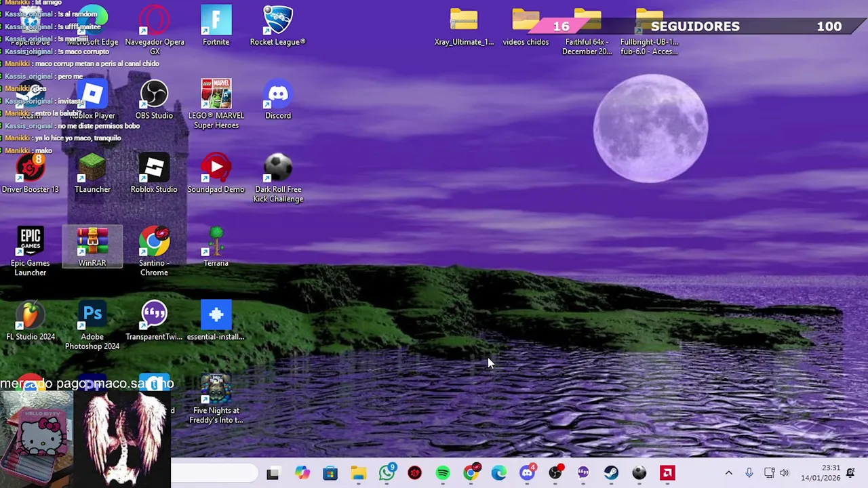This screenshot has width=868, height=488.
Task: Select the LEGO MARVEL Super Heroes icon
Action: 216,105
